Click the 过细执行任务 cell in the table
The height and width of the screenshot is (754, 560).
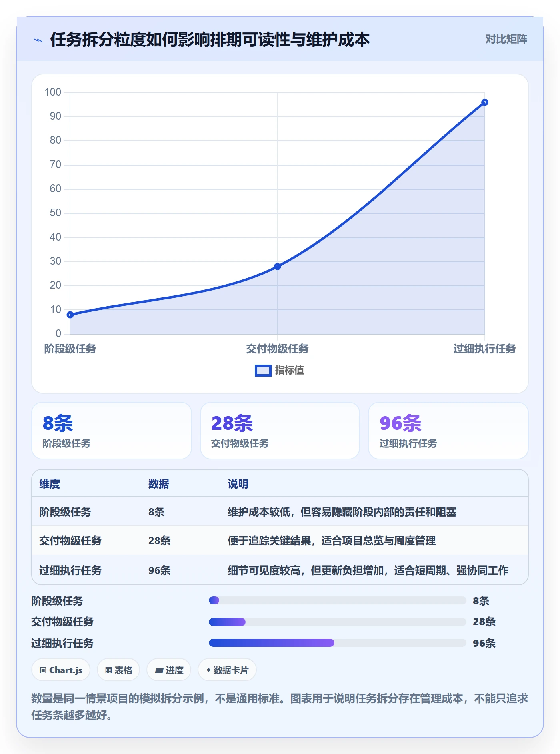[x=70, y=570]
